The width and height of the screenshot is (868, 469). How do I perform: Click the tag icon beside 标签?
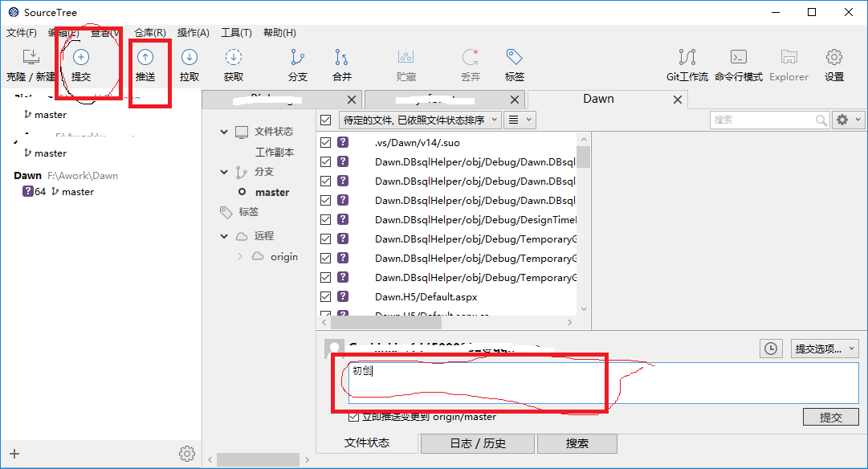(226, 212)
